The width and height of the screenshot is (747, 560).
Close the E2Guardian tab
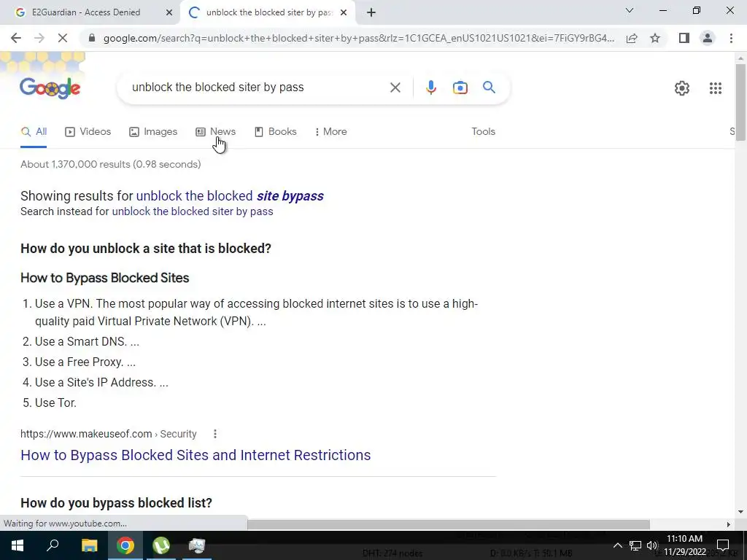click(x=169, y=13)
